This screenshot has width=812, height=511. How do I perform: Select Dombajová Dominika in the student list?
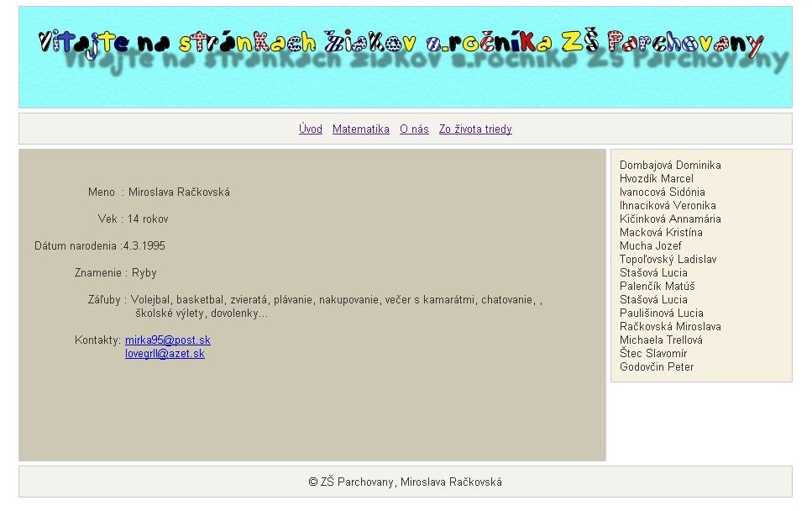pos(670,166)
